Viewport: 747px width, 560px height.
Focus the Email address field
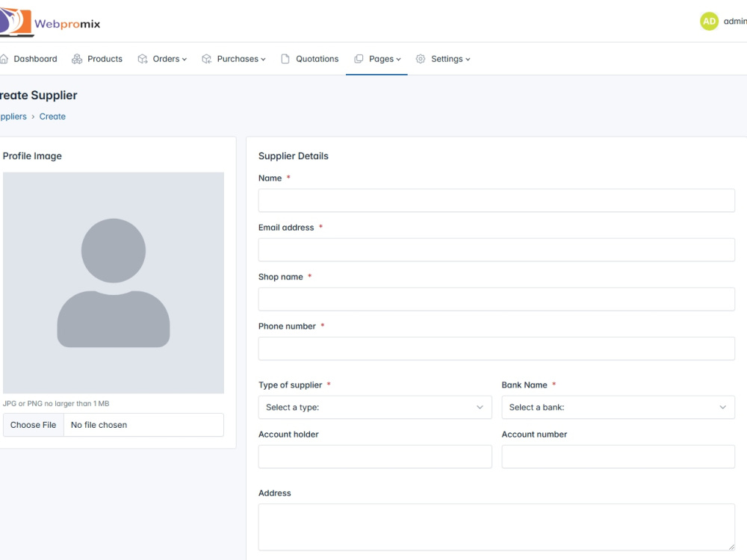click(497, 250)
